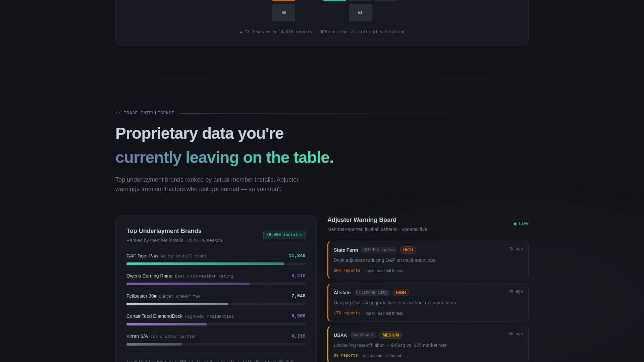The height and width of the screenshot is (362, 644).
Task: Click the Top Underlayment Brands heading
Action: (x=164, y=231)
